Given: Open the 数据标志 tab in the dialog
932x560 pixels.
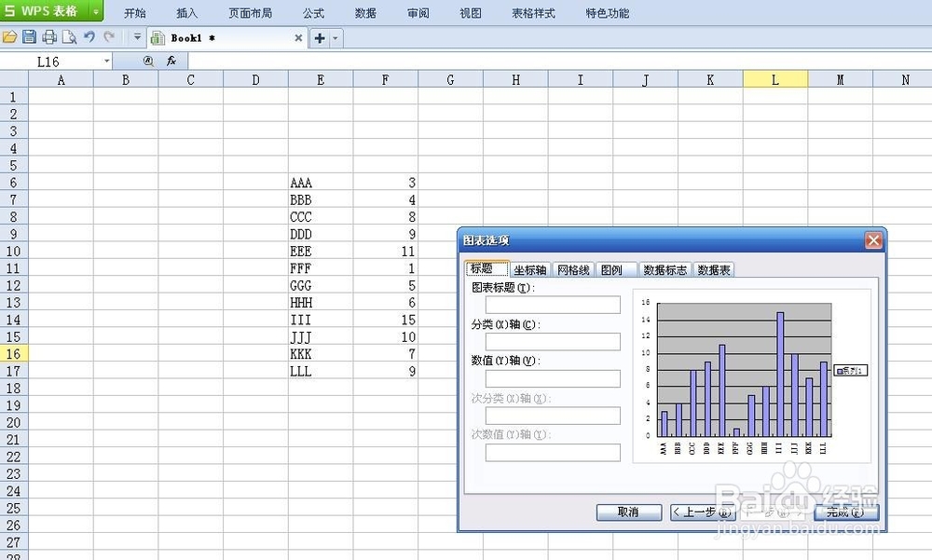Looking at the screenshot, I should tap(664, 269).
